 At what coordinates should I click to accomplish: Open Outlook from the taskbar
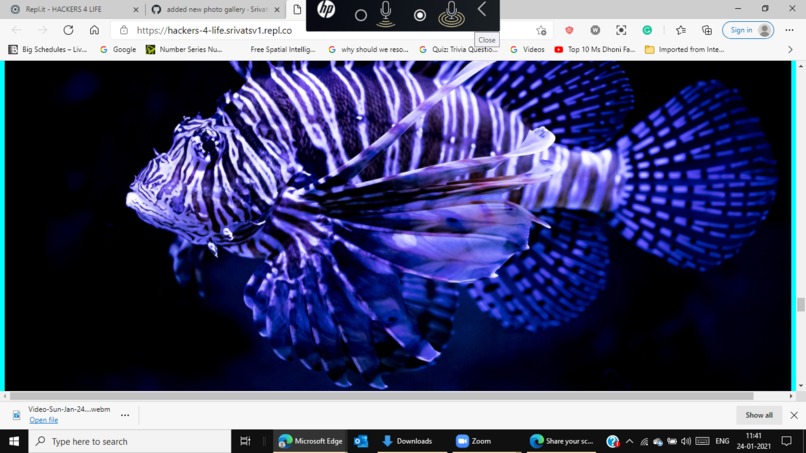[361, 441]
